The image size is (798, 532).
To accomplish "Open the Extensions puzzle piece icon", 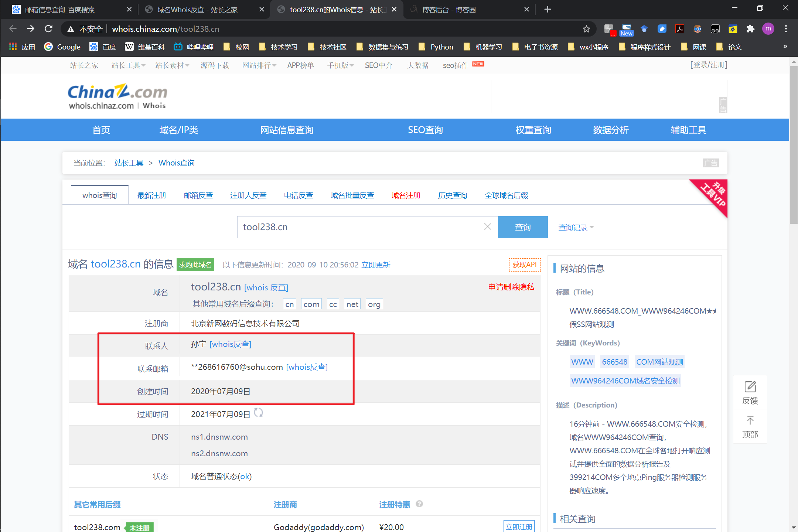I will [x=750, y=29].
